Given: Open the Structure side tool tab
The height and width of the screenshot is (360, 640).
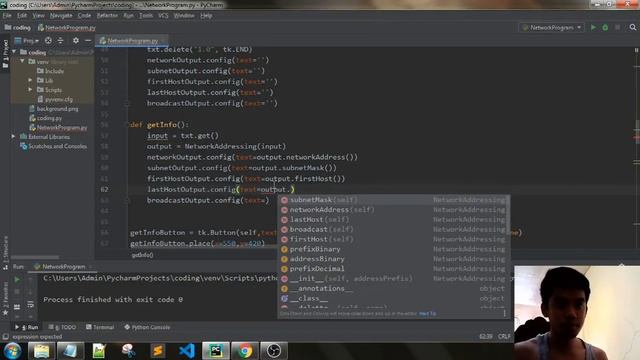Looking at the screenshot, I should [5, 252].
